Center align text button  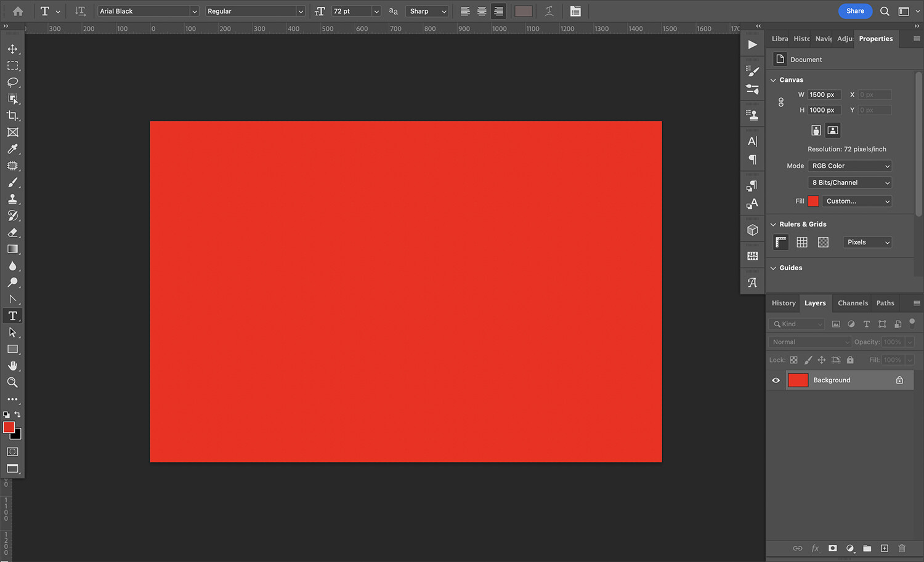(x=482, y=11)
